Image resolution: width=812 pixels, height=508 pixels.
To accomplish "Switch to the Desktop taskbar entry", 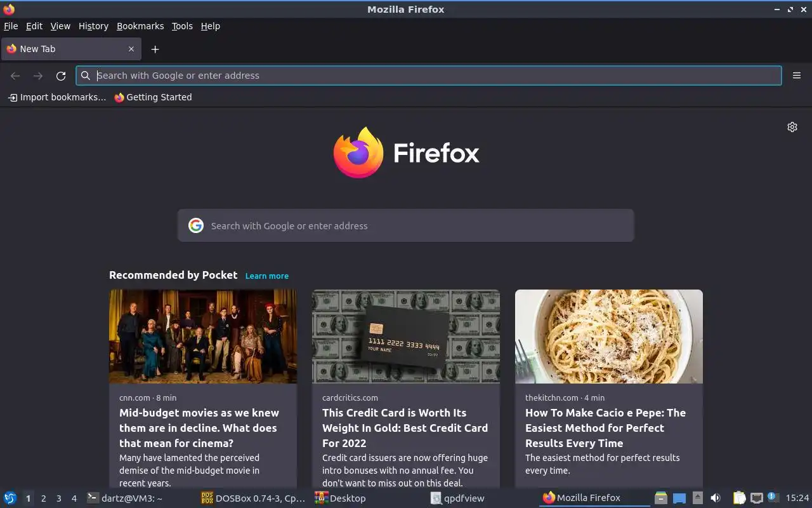I will [368, 498].
